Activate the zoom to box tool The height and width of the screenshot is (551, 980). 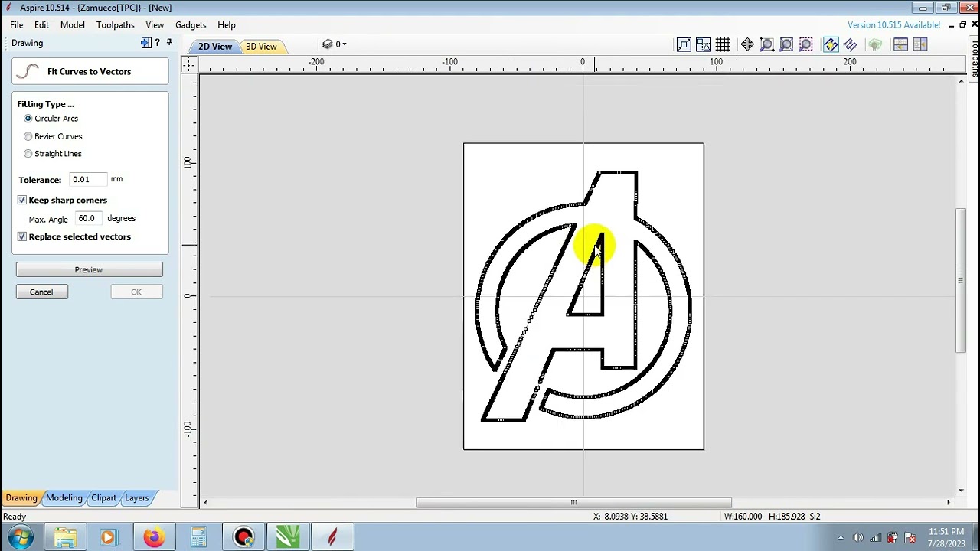click(x=766, y=44)
